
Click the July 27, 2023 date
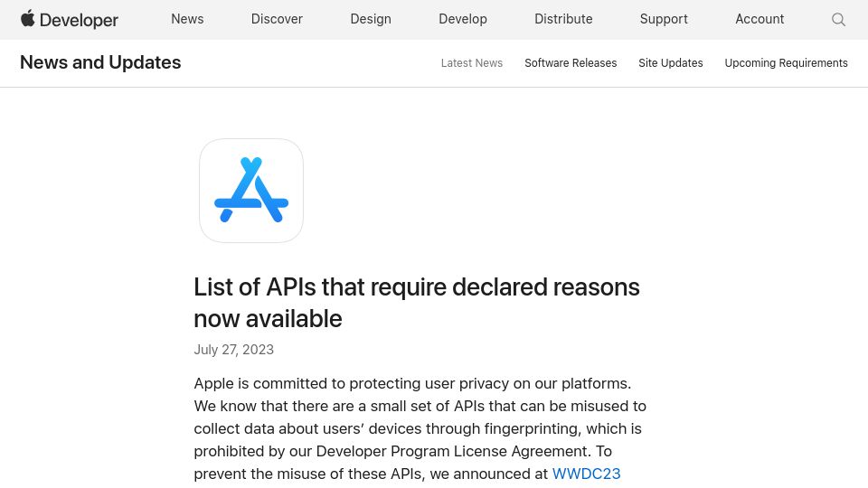pyautogui.click(x=233, y=350)
